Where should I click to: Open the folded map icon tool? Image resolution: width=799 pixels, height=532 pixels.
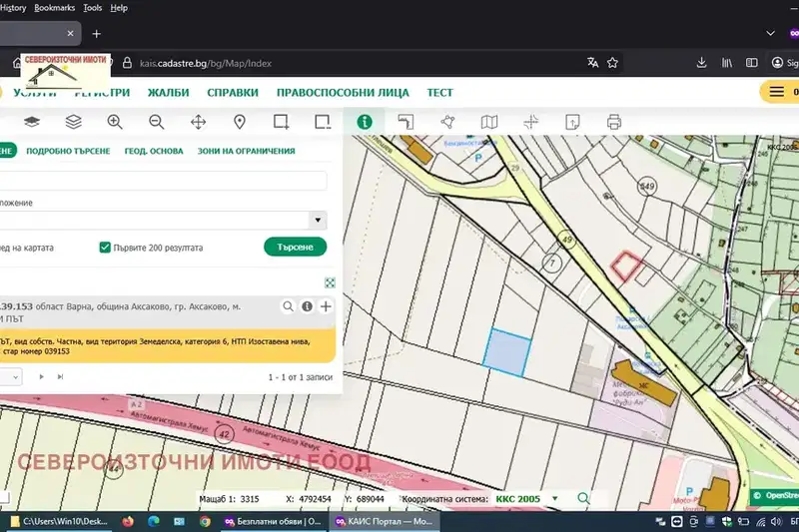pos(489,122)
